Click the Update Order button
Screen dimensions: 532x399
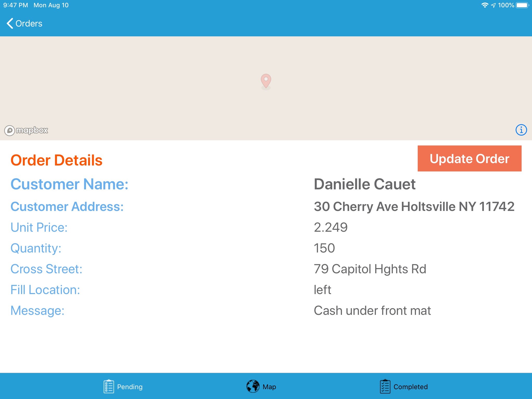pos(470,158)
